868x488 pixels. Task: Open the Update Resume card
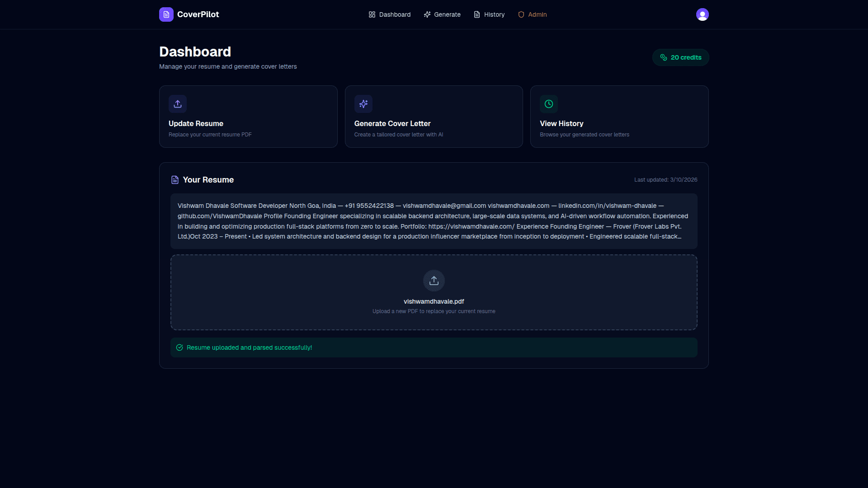point(248,116)
